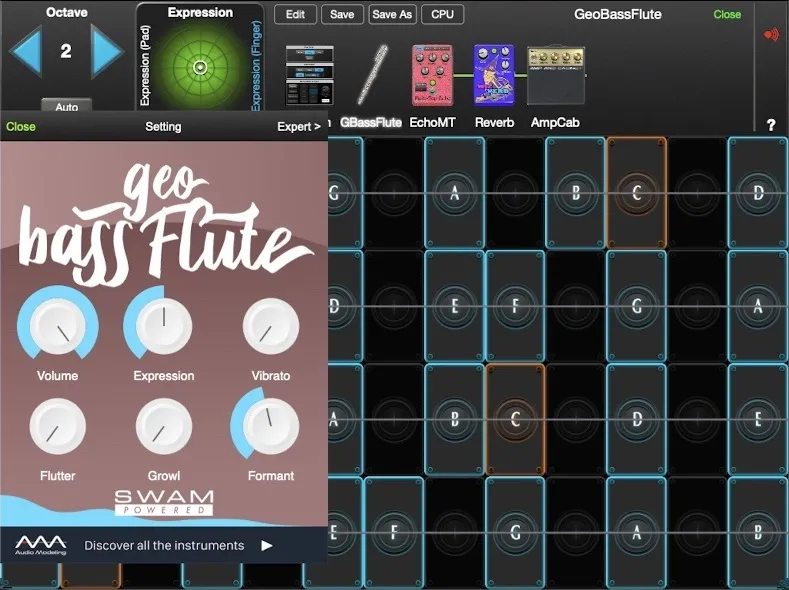Viewport: 789px width, 590px height.
Task: Play the F pad in bottom row
Action: pos(394,532)
